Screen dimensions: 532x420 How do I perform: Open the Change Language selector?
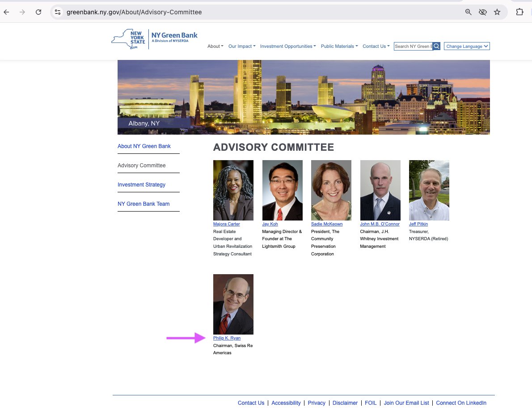tap(467, 46)
